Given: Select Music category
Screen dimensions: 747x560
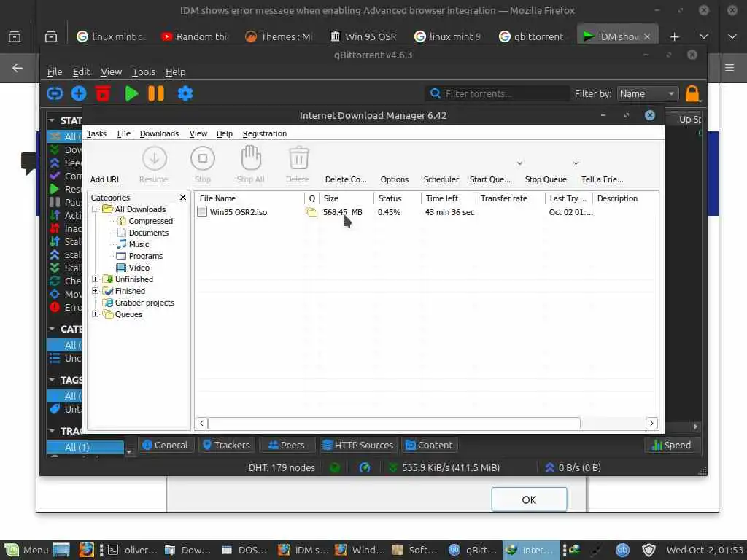Looking at the screenshot, I should pyautogui.click(x=139, y=244).
